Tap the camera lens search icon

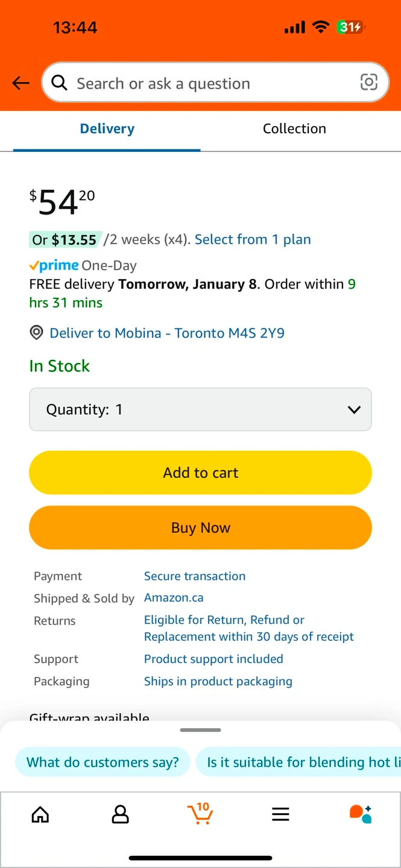[368, 83]
